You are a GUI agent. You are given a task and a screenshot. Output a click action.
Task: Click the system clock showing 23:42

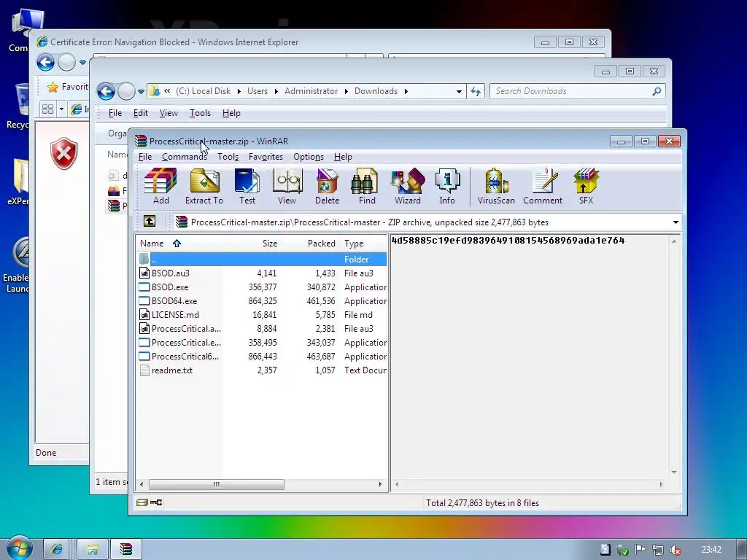click(711, 550)
